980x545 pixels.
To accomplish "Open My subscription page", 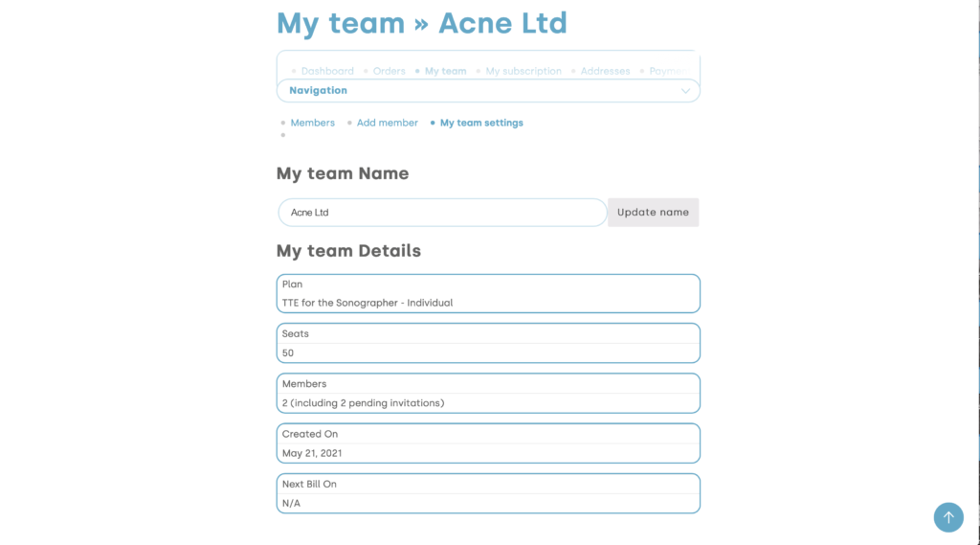I will click(x=523, y=71).
